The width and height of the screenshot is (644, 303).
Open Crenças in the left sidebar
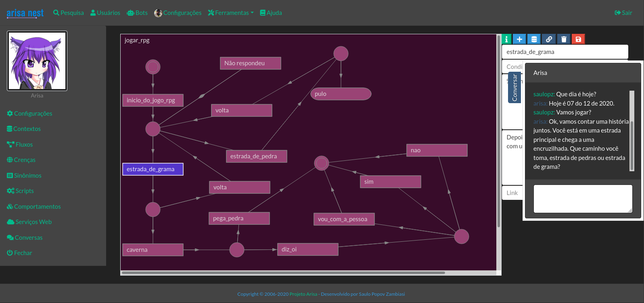click(21, 160)
